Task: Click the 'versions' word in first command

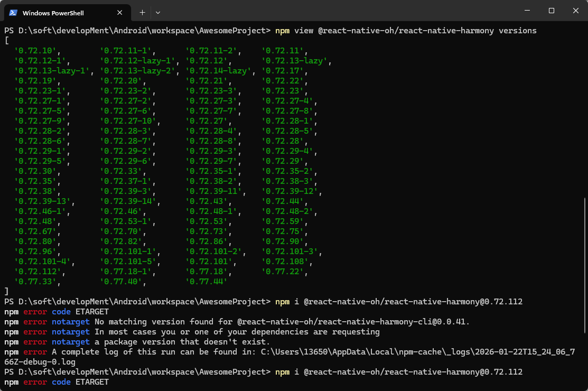Action: pos(518,31)
